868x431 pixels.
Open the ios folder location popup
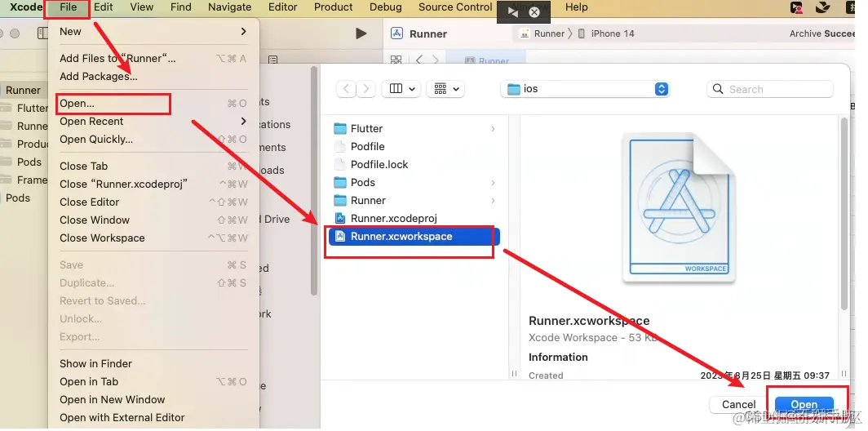(585, 89)
